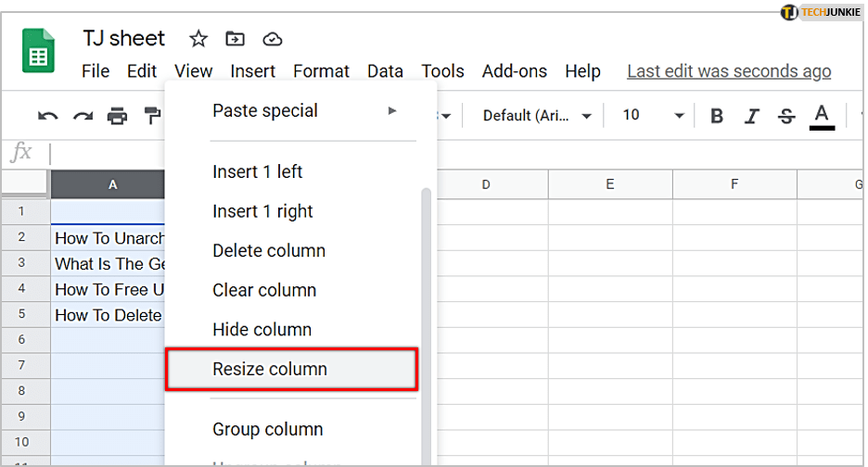Click the move to folder icon
Image resolution: width=868 pixels, height=467 pixels.
[236, 39]
